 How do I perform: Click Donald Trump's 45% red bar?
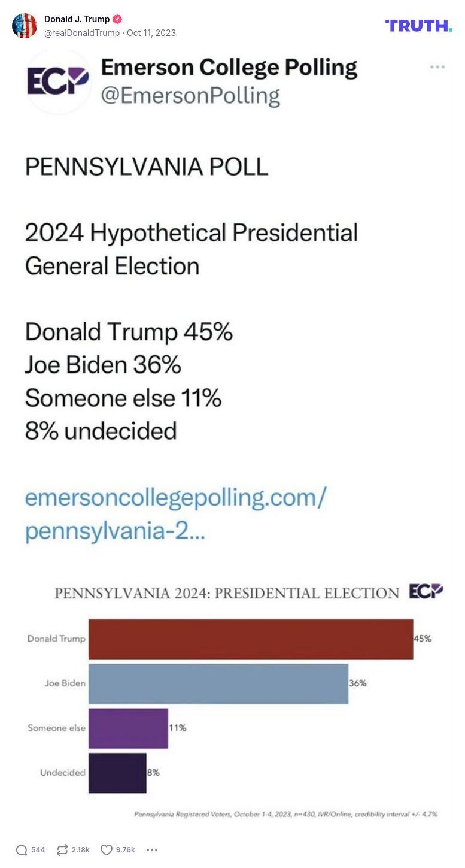(251, 638)
